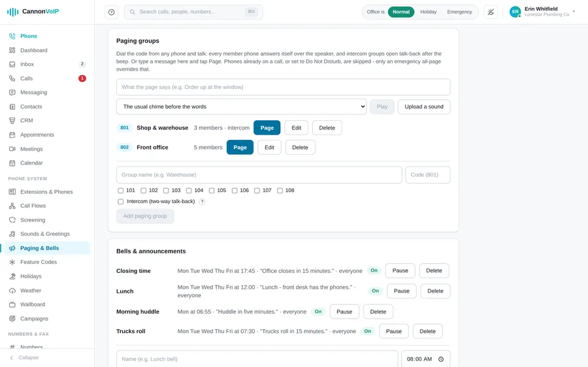Open the chime sound dropdown
The height and width of the screenshot is (367, 588).
click(242, 107)
